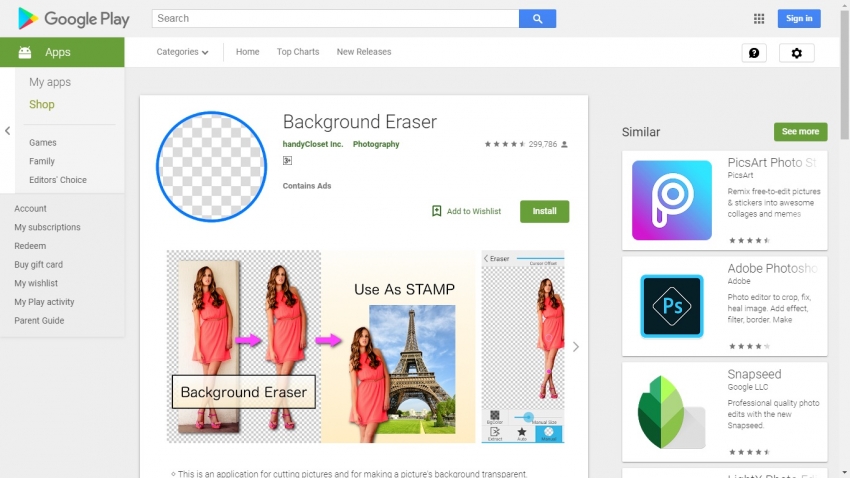
Task: Show next screenshot with right arrow
Action: click(x=576, y=347)
